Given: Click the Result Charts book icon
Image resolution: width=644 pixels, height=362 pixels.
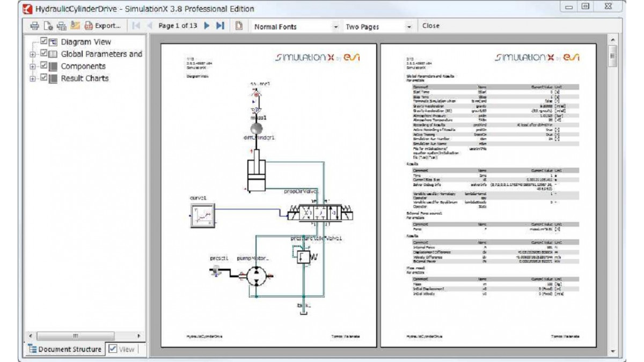Looking at the screenshot, I should pyautogui.click(x=53, y=79).
